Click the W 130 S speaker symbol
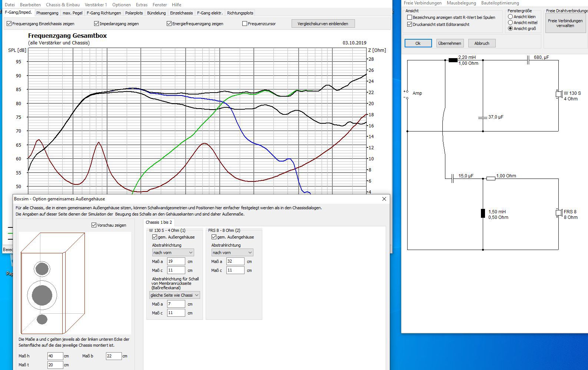588x370 pixels. click(558, 94)
